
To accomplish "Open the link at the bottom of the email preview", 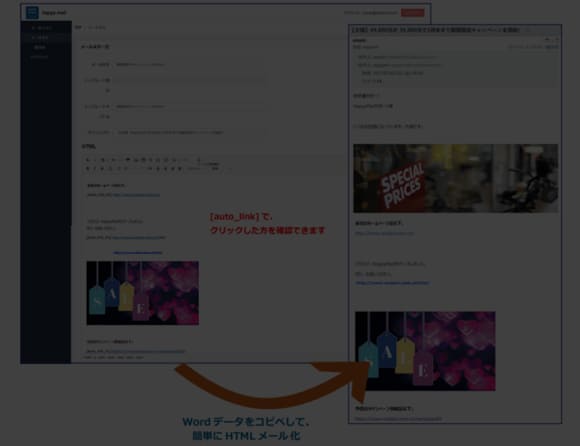I will click(398, 419).
